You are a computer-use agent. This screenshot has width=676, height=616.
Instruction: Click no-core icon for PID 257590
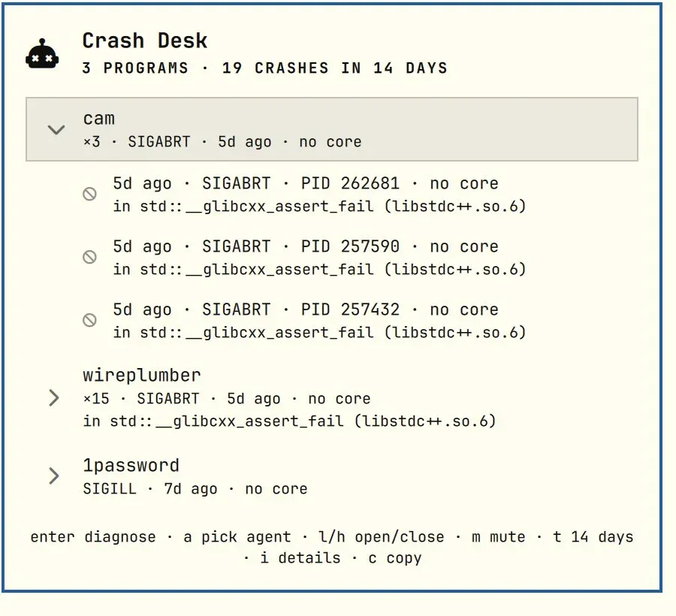coord(89,257)
